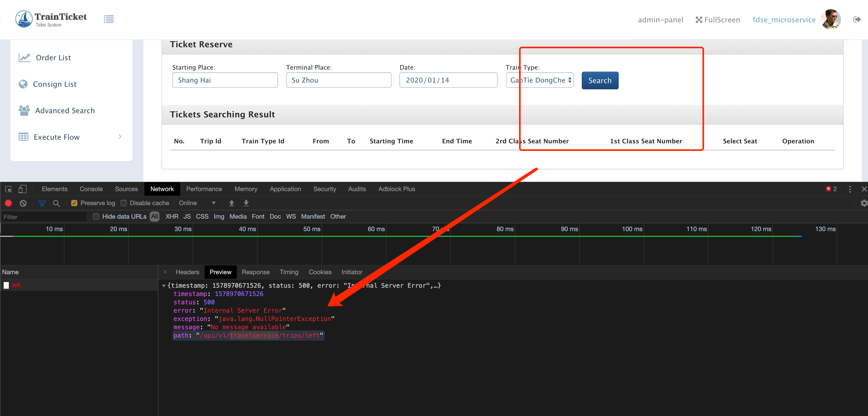
Task: Click the Date input field
Action: tap(448, 80)
